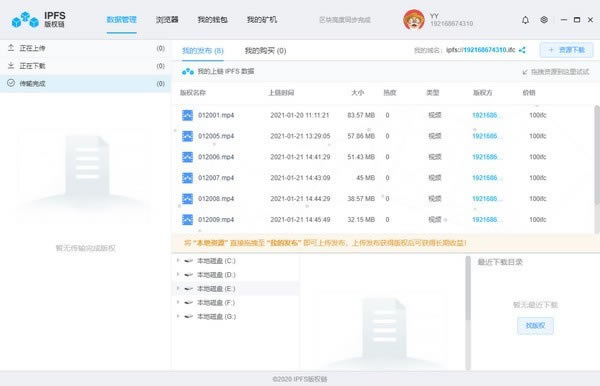Click video file icon of 012001.mp4
Screen dimensions: 600x386
pyautogui.click(x=188, y=115)
